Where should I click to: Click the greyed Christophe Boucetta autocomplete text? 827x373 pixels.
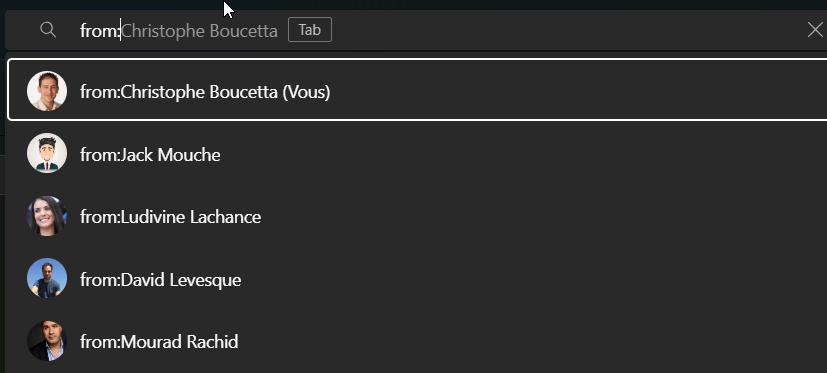click(x=199, y=31)
